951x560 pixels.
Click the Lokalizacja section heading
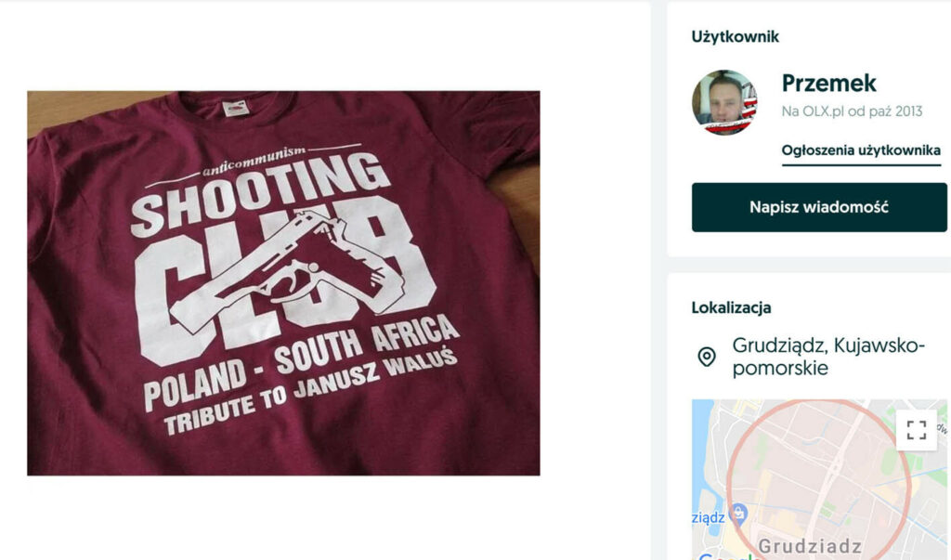click(x=731, y=307)
